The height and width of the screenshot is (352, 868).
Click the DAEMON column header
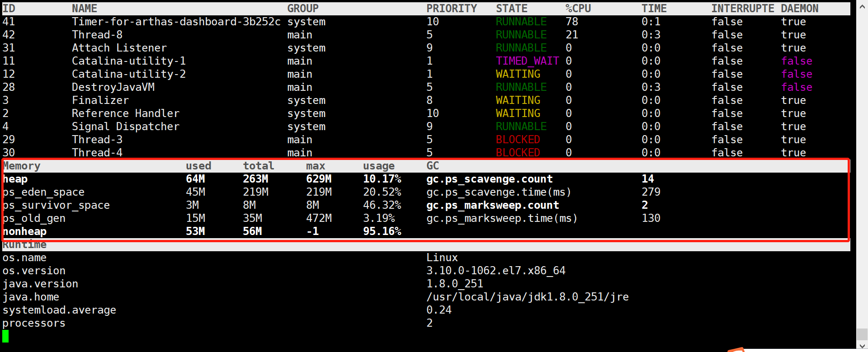click(799, 9)
